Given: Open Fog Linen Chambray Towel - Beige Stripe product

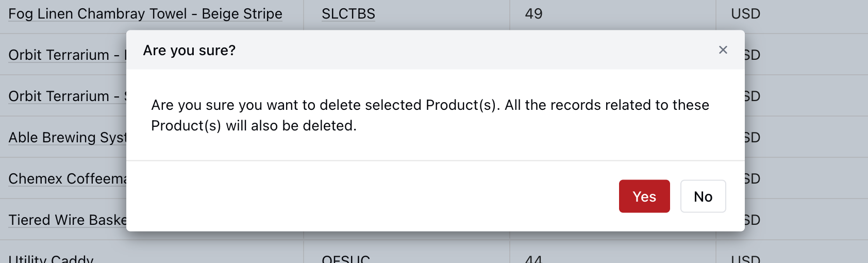Looking at the screenshot, I should [x=145, y=14].
